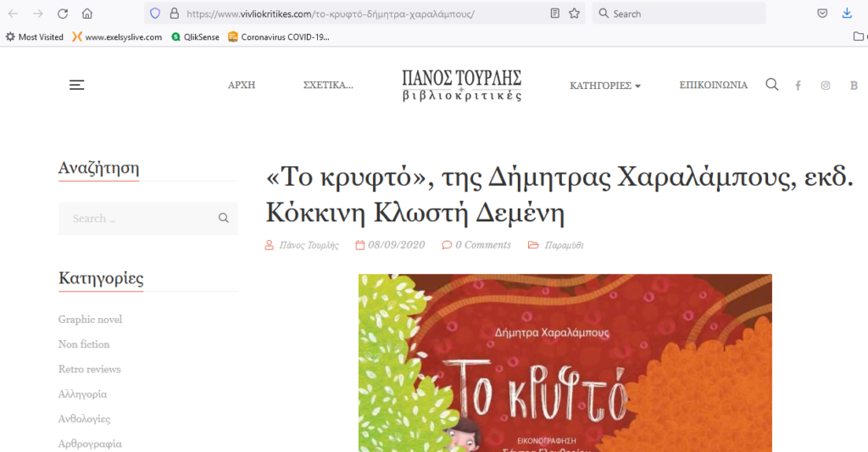Image resolution: width=868 pixels, height=452 pixels.
Task: Open Ανθολογίες category
Action: click(x=84, y=419)
